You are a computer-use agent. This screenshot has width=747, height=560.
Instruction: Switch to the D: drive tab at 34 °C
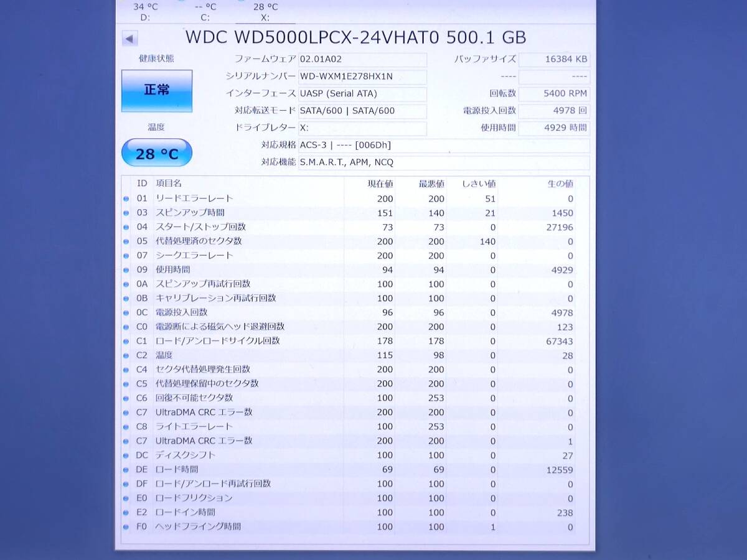145,12
